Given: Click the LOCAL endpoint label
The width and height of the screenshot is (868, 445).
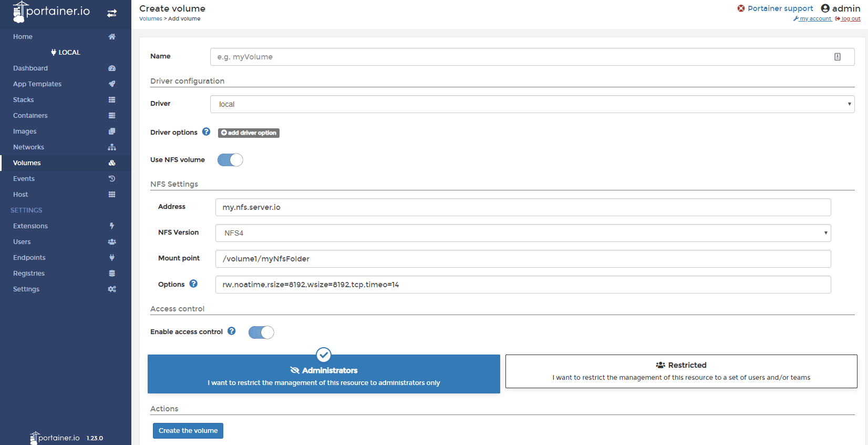Looking at the screenshot, I should [x=66, y=53].
